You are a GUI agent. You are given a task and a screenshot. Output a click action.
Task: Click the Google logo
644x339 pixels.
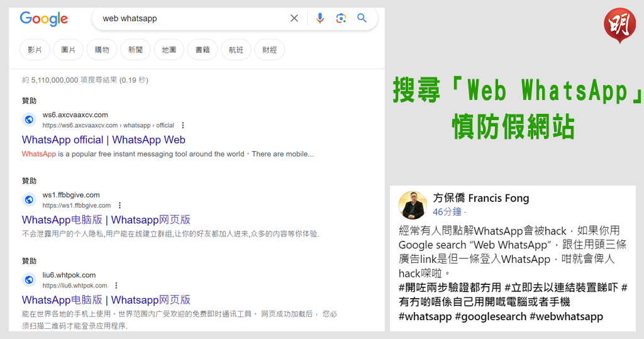[44, 19]
